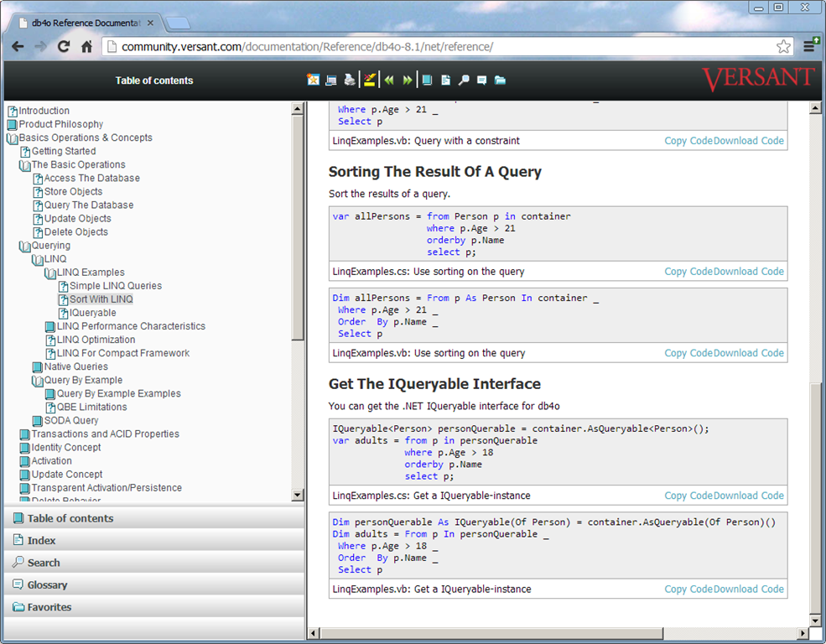Click Copy Code for LinqExamples.cs sorting example

click(x=688, y=272)
